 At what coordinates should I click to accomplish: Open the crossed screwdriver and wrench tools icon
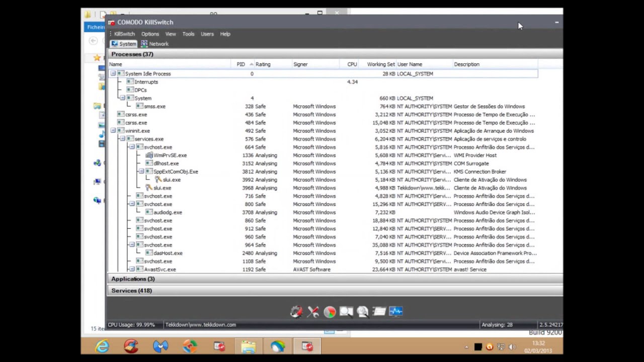coord(313,312)
